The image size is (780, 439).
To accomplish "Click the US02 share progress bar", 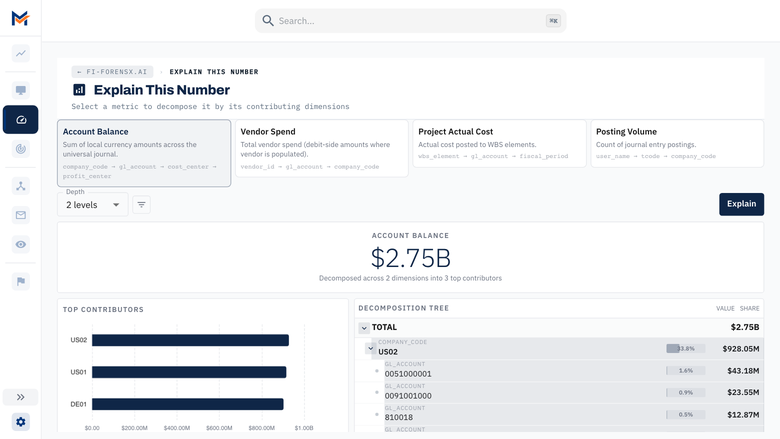I will click(x=686, y=349).
